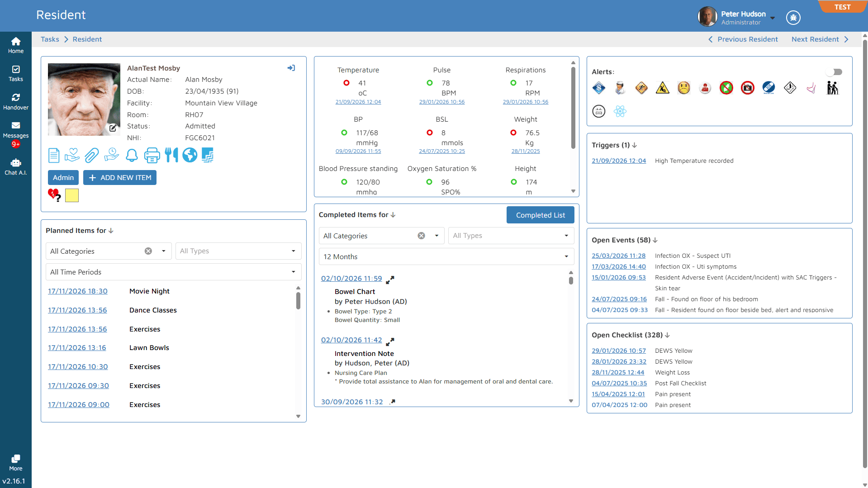Go to Home in the sidebar

click(x=16, y=45)
